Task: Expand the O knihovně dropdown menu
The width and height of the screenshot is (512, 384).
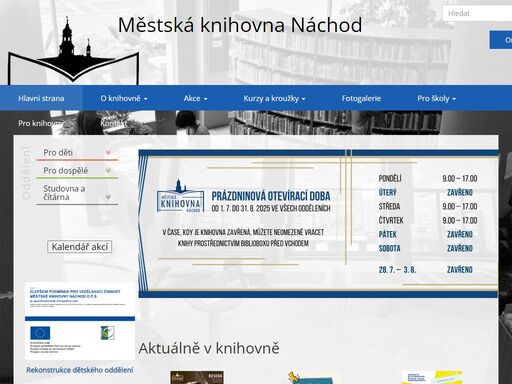Action: tap(124, 98)
